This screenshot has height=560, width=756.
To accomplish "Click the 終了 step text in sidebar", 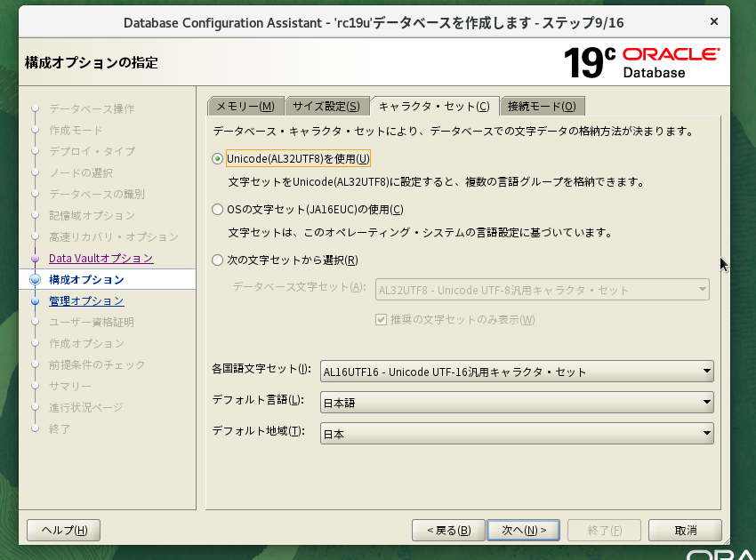I will [60, 429].
